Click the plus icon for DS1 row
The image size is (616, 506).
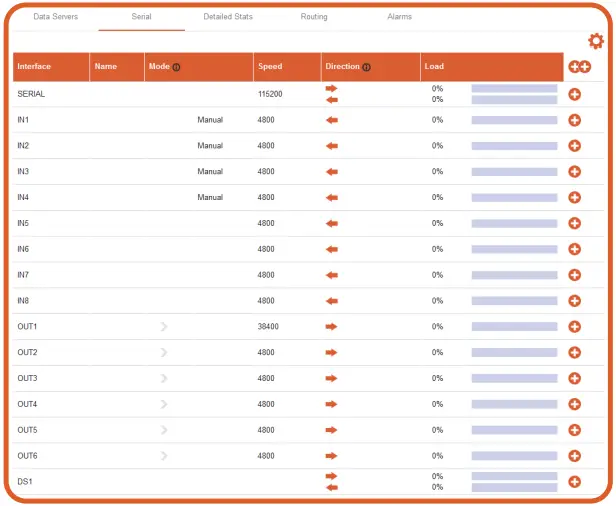coord(575,482)
